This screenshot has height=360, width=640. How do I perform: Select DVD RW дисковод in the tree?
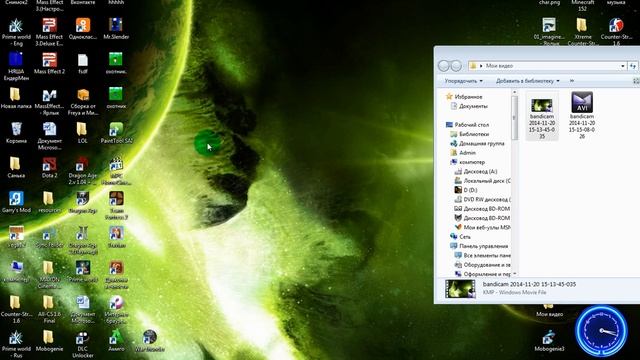point(482,200)
